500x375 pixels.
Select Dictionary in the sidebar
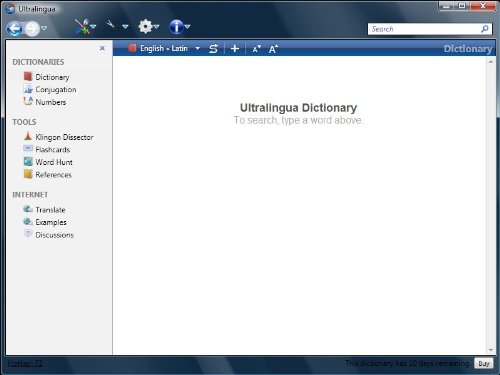(x=52, y=77)
